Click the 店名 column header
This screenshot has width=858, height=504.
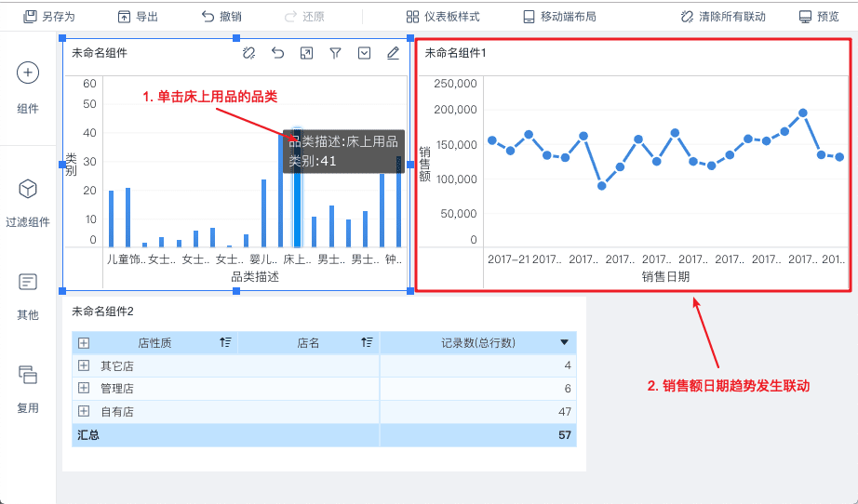[308, 343]
